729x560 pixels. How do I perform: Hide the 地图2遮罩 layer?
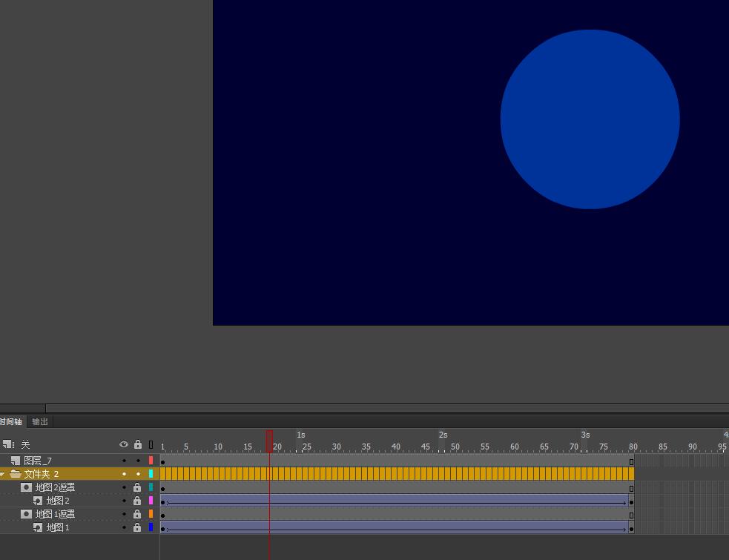pos(124,487)
